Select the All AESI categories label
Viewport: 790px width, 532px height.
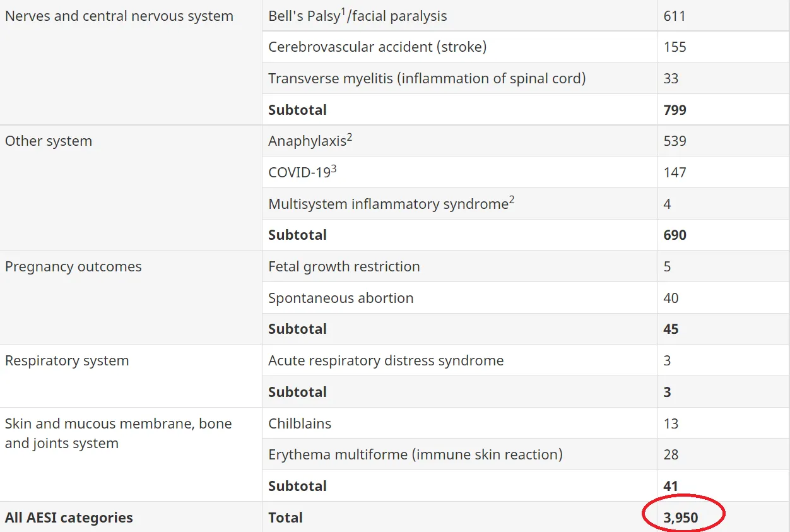(x=69, y=517)
